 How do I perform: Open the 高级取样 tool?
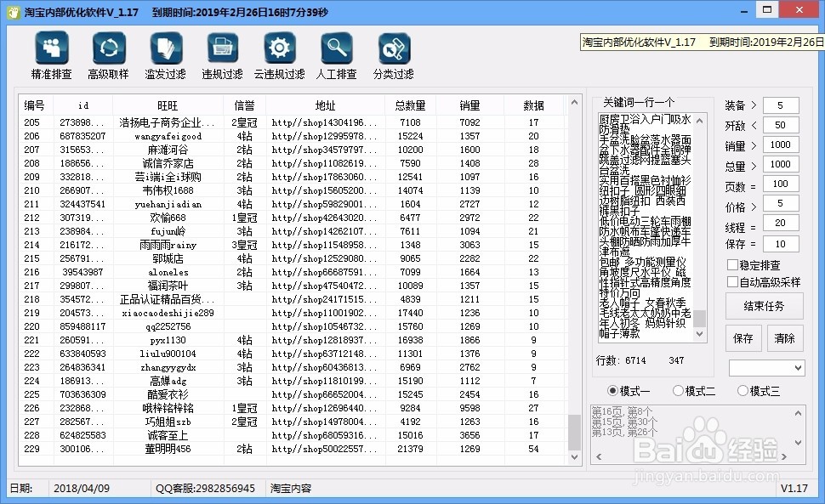click(x=108, y=56)
